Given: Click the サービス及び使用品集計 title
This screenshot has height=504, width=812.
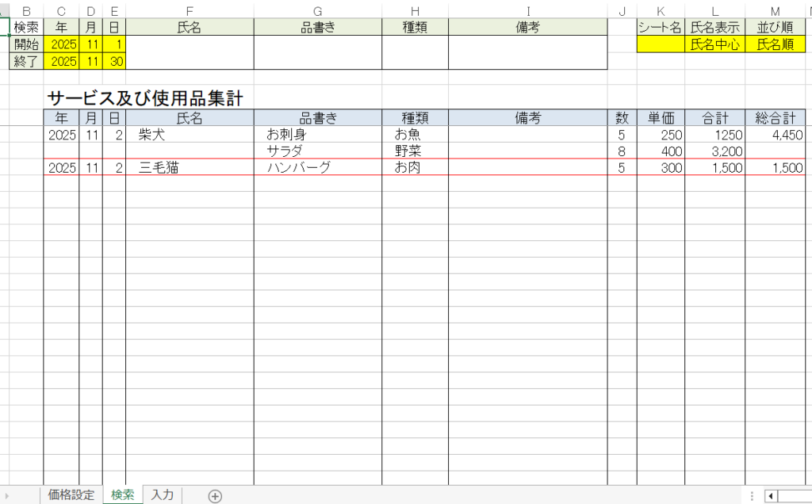Looking at the screenshot, I should coord(145,98).
